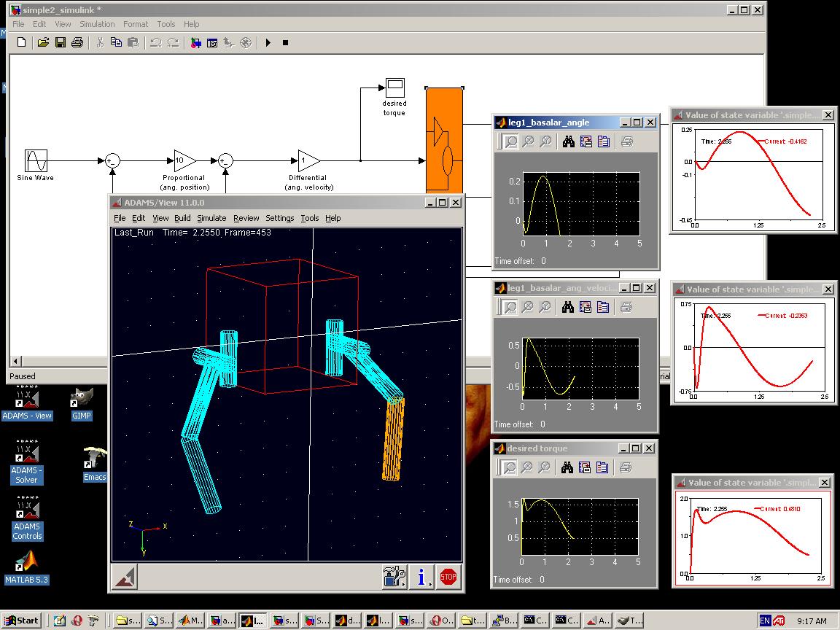Start the simulation with the play arrow

point(268,42)
